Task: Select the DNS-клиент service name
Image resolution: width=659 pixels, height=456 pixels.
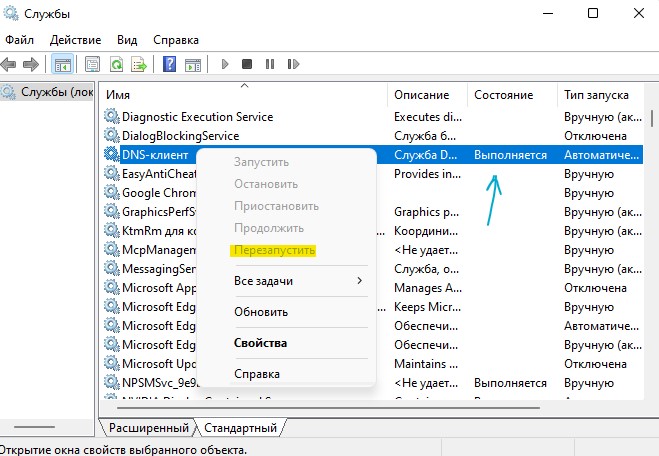Action: 155,155
